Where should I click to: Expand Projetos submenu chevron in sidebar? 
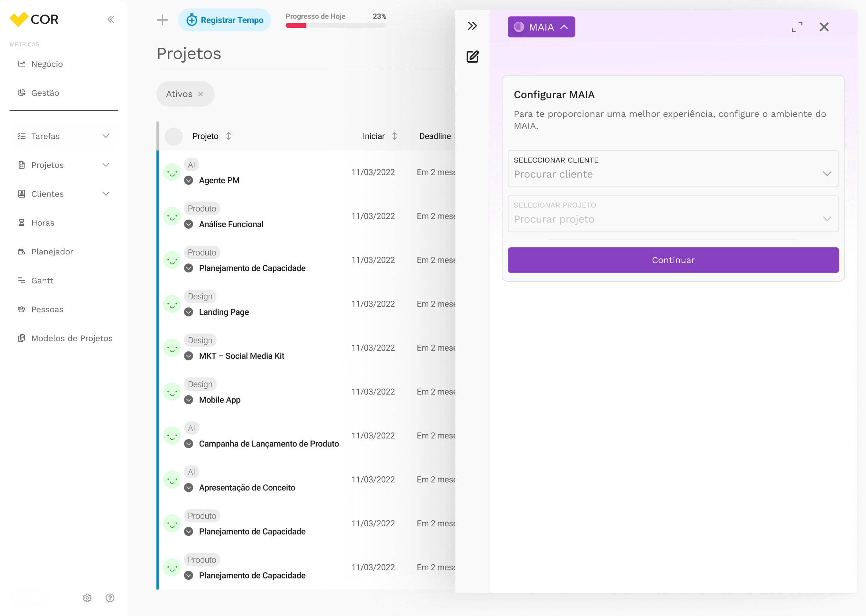click(106, 165)
